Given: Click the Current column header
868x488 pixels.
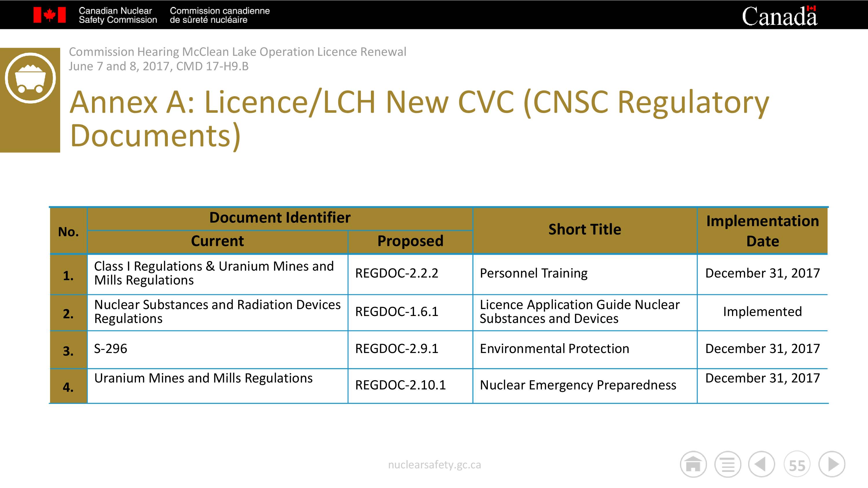Looking at the screenshot, I should (217, 241).
